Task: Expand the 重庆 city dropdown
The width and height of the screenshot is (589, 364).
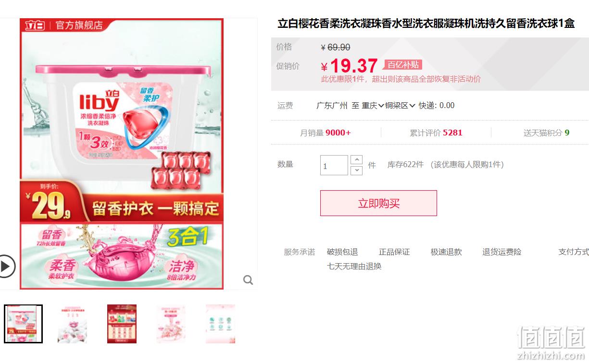Action: [373, 106]
